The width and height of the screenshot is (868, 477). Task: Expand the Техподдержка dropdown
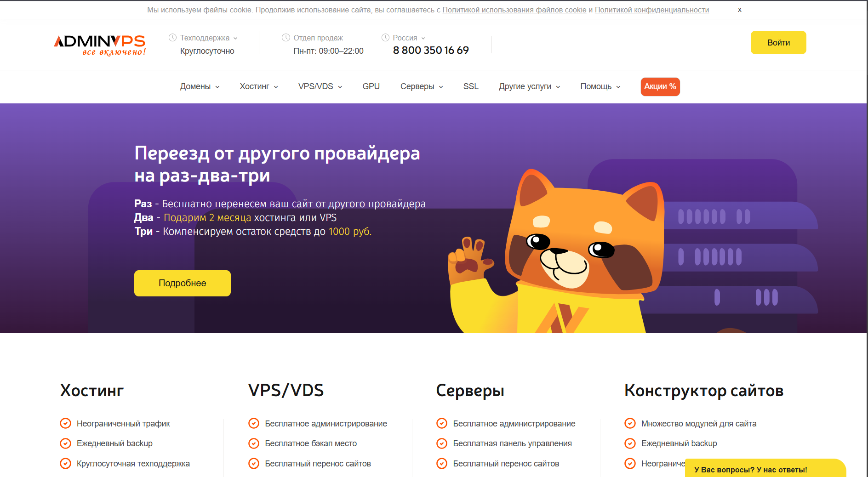(x=209, y=38)
